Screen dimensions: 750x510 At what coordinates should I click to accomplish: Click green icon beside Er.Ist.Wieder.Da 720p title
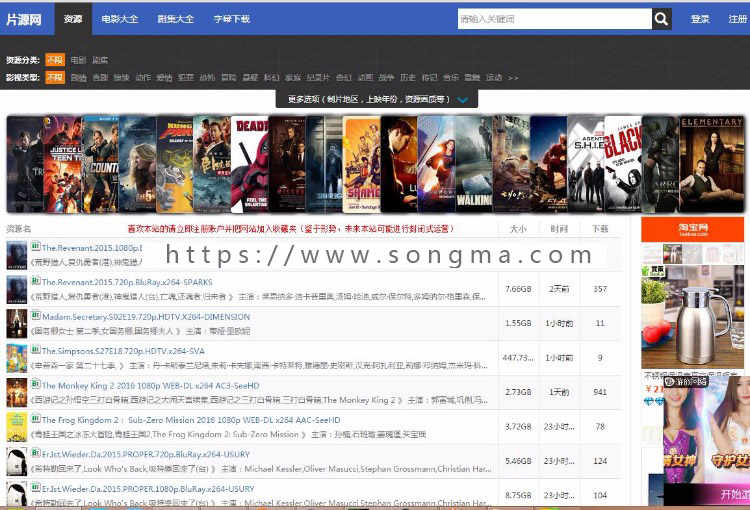coord(36,453)
